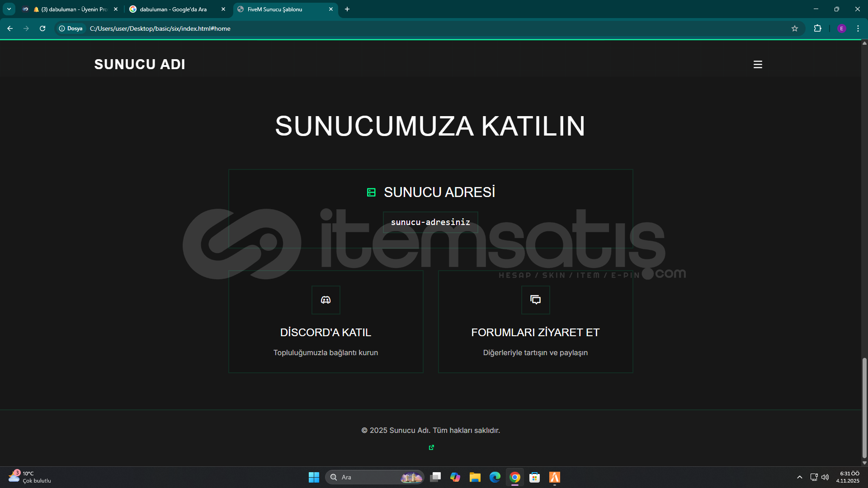Open File Explorer from the taskbar
The width and height of the screenshot is (868, 488).
coord(475,477)
